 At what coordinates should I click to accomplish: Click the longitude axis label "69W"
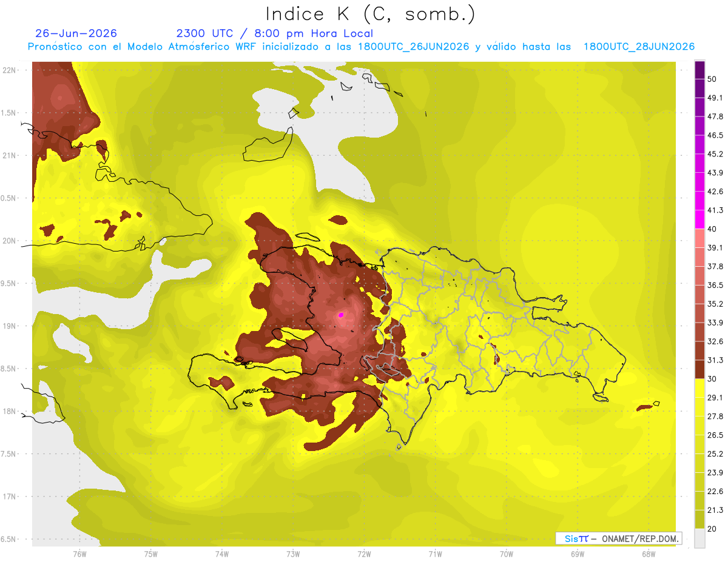click(578, 554)
